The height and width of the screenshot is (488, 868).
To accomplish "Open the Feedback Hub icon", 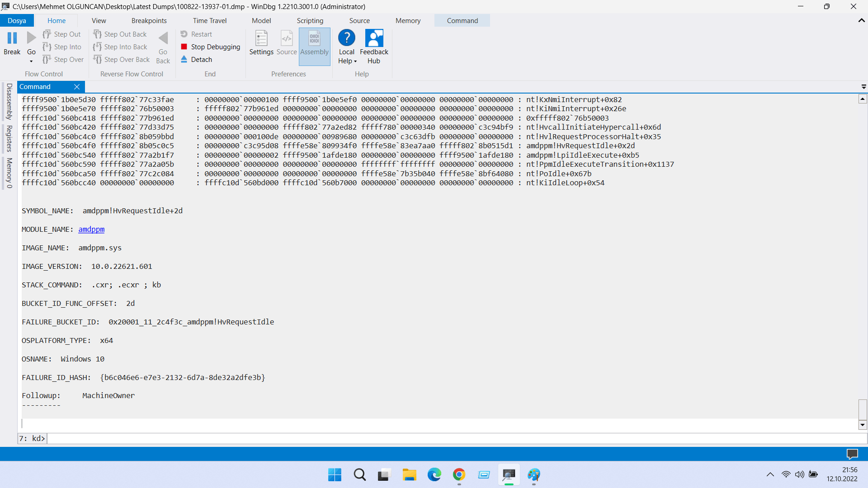I will click(374, 39).
